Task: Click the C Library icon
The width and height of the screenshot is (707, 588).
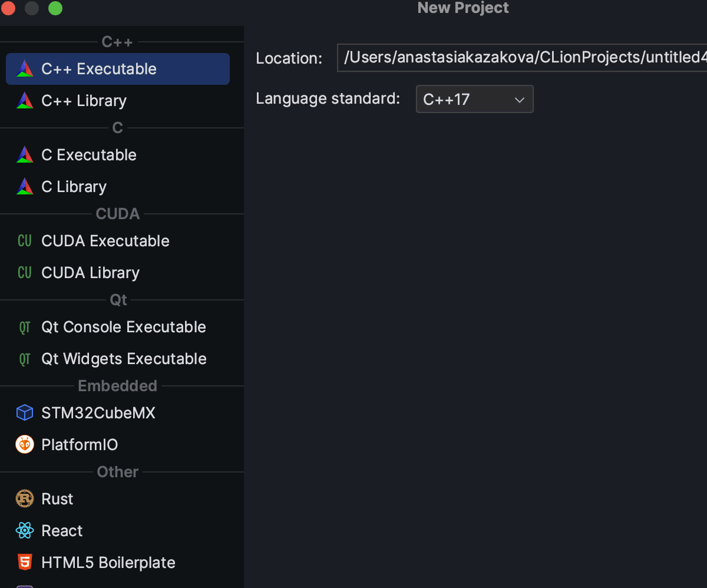Action: pos(24,186)
